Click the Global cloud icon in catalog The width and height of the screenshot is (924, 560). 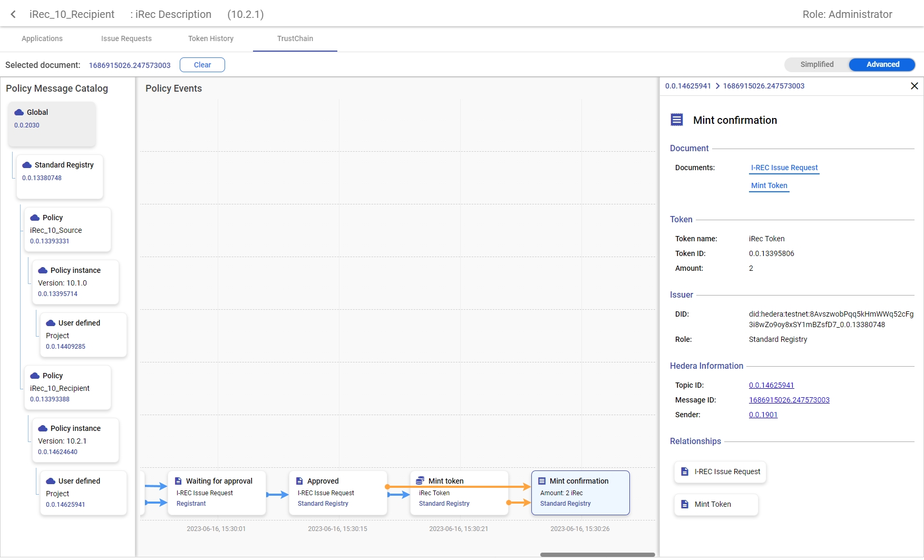tap(19, 112)
